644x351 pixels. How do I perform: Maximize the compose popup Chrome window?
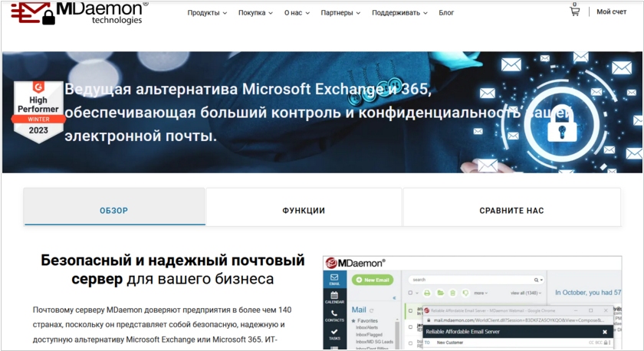pyautogui.click(x=590, y=311)
